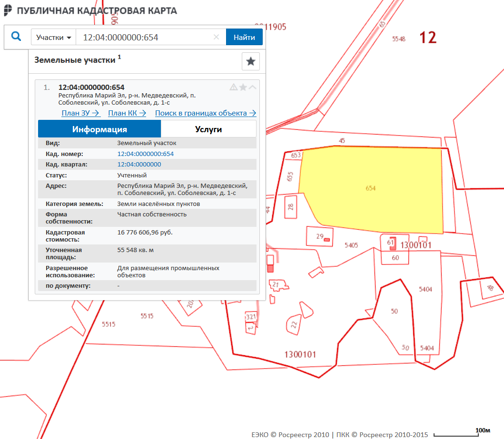Click Земли населённых пунктов category value
The image size is (504, 439).
pos(158,204)
